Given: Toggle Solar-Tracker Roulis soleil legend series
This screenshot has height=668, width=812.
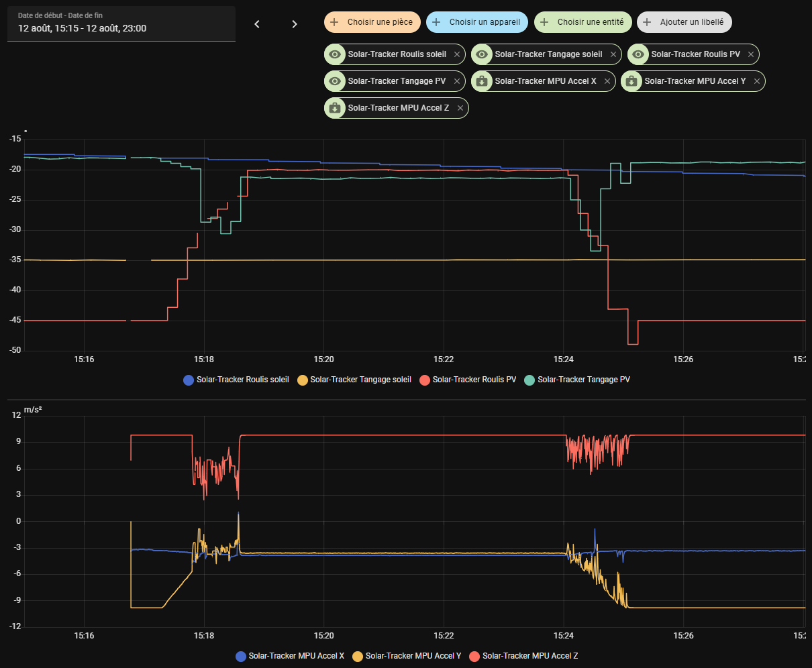Looking at the screenshot, I should 236,380.
